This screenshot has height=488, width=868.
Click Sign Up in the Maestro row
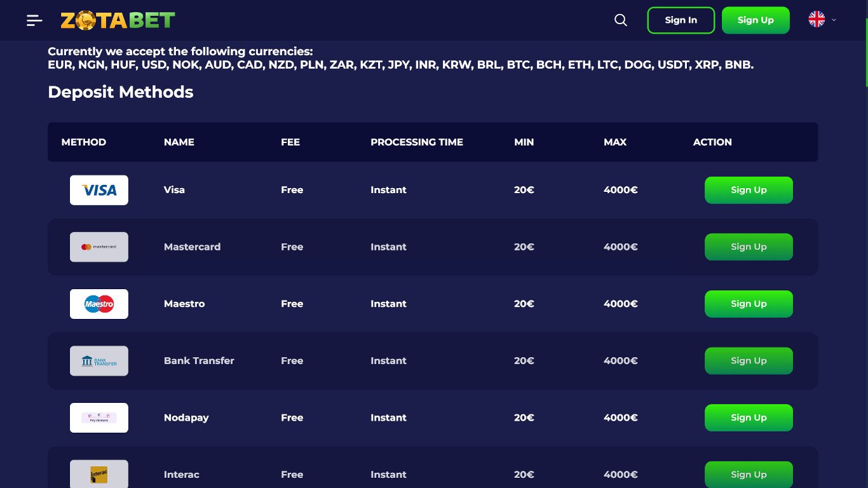click(749, 304)
